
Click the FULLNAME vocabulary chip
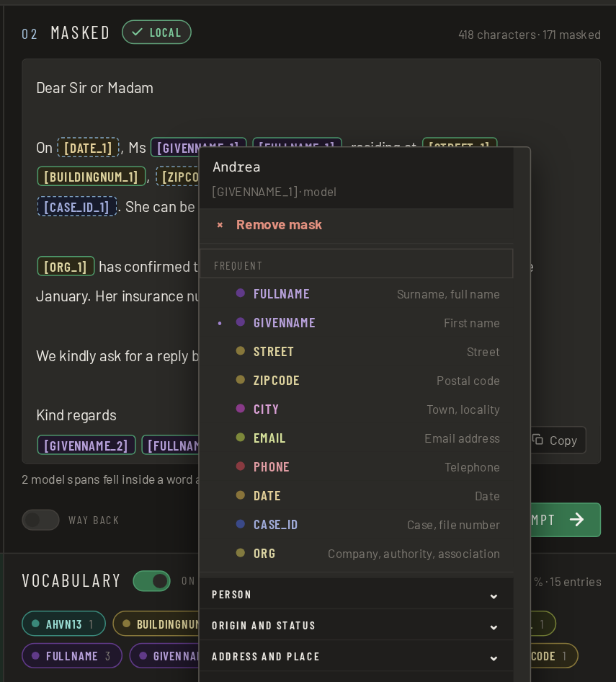point(72,655)
